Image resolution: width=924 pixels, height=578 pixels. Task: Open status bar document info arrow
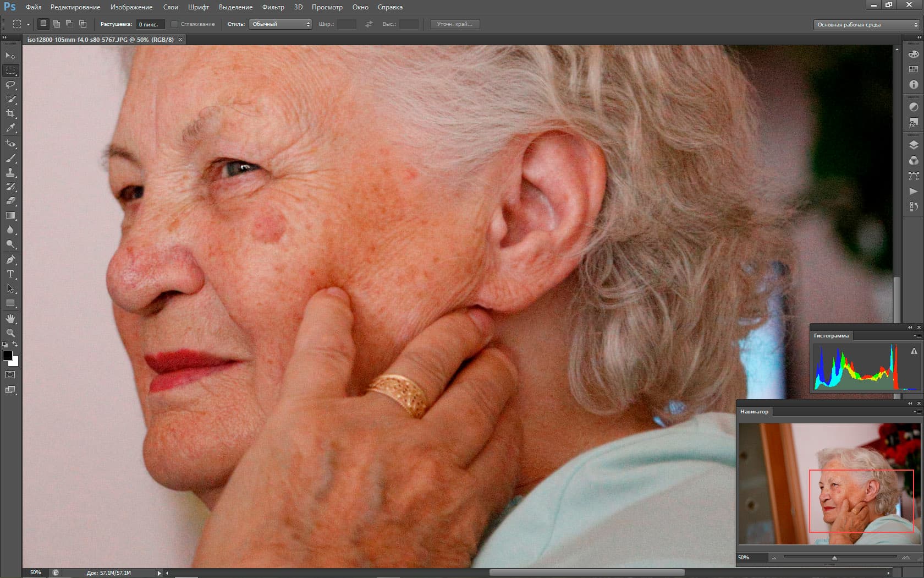(x=159, y=573)
